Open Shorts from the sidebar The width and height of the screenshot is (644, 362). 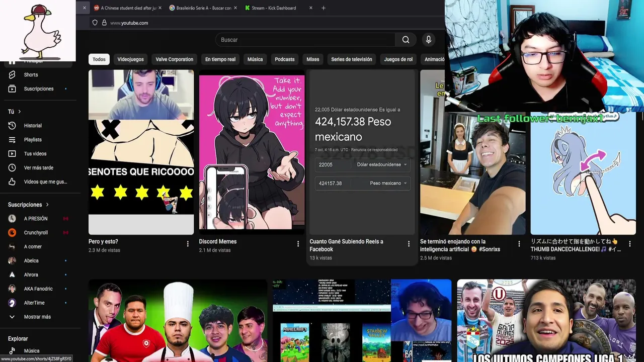[31, 75]
